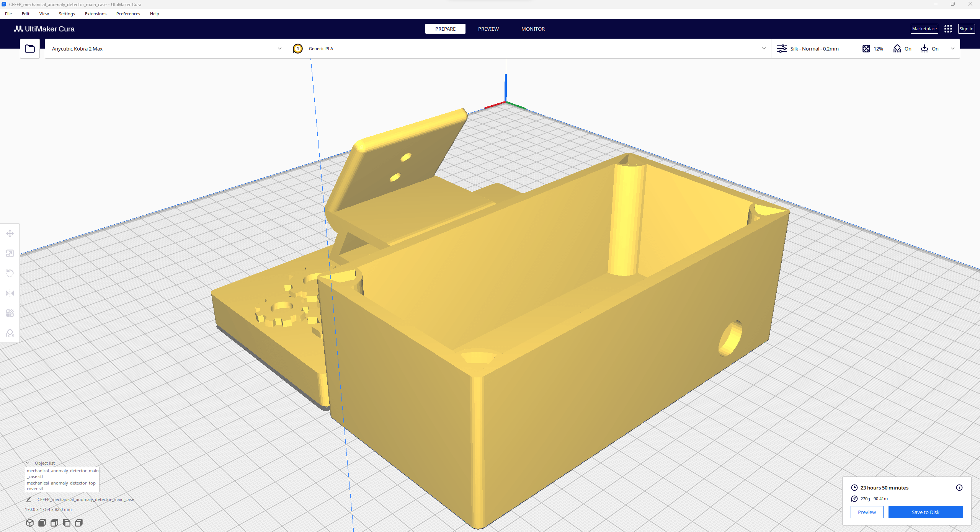
Task: Select the Rotate tool in left toolbar
Action: [x=10, y=273]
